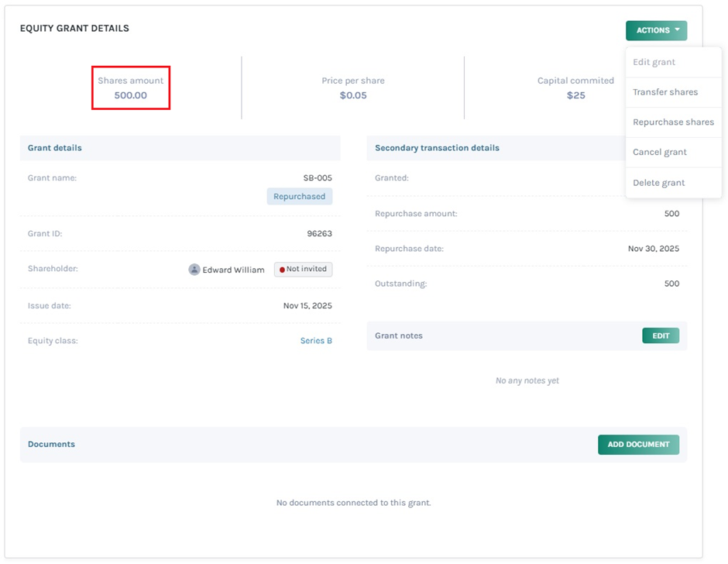Select Repurchase shares from menu
The width and height of the screenshot is (728, 564).
point(673,122)
